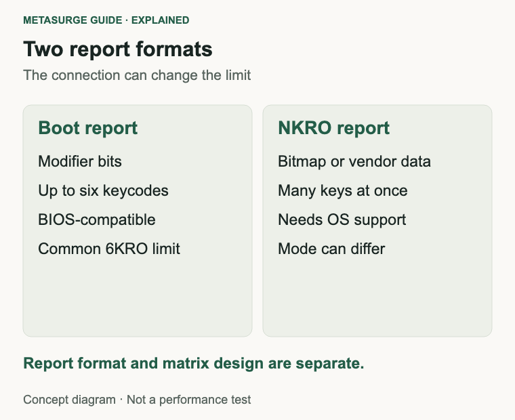Select the 'Needs OS support' line

pos(342,219)
